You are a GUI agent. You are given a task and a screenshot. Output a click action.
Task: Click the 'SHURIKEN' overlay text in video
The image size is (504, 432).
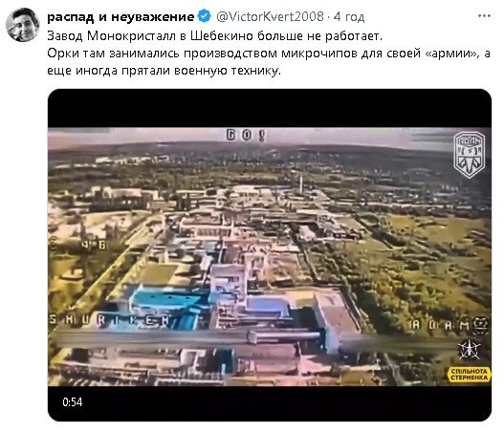tap(110, 320)
